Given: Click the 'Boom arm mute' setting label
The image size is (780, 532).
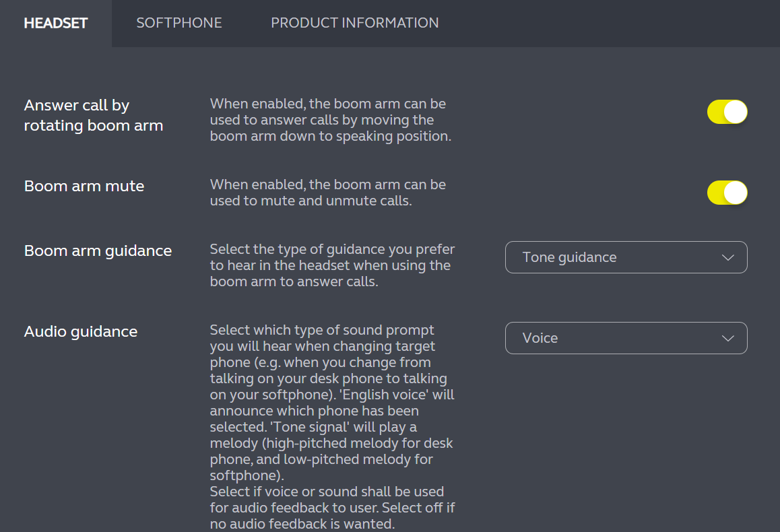Looking at the screenshot, I should pyautogui.click(x=84, y=186).
